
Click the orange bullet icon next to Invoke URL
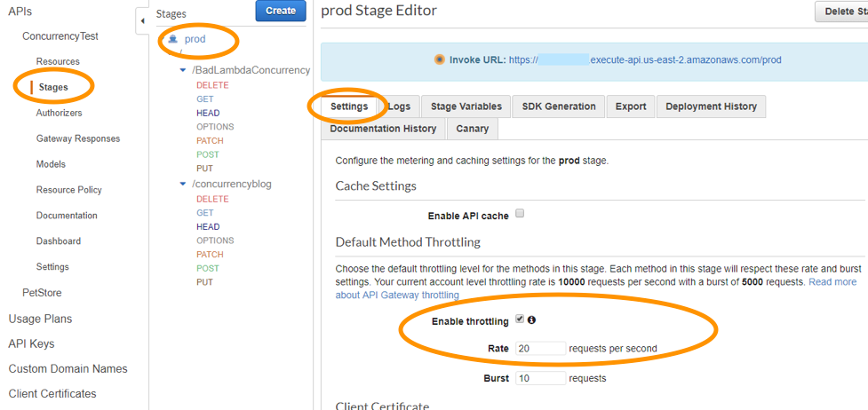440,59
